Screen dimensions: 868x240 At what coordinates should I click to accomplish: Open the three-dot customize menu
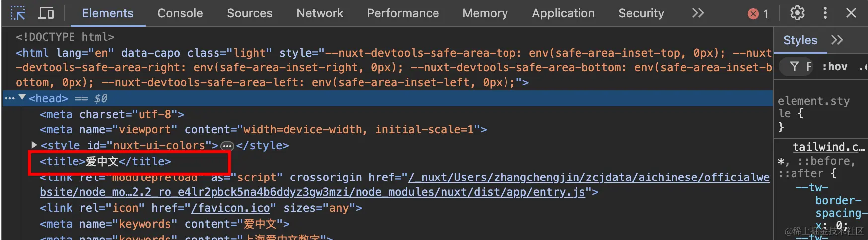coord(825,13)
